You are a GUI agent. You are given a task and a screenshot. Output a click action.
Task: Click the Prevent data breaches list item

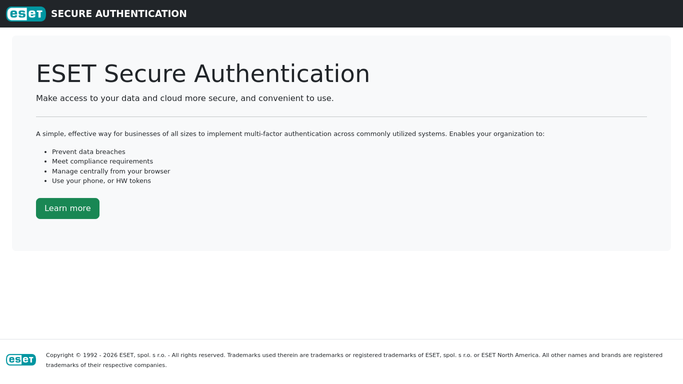[x=88, y=152]
